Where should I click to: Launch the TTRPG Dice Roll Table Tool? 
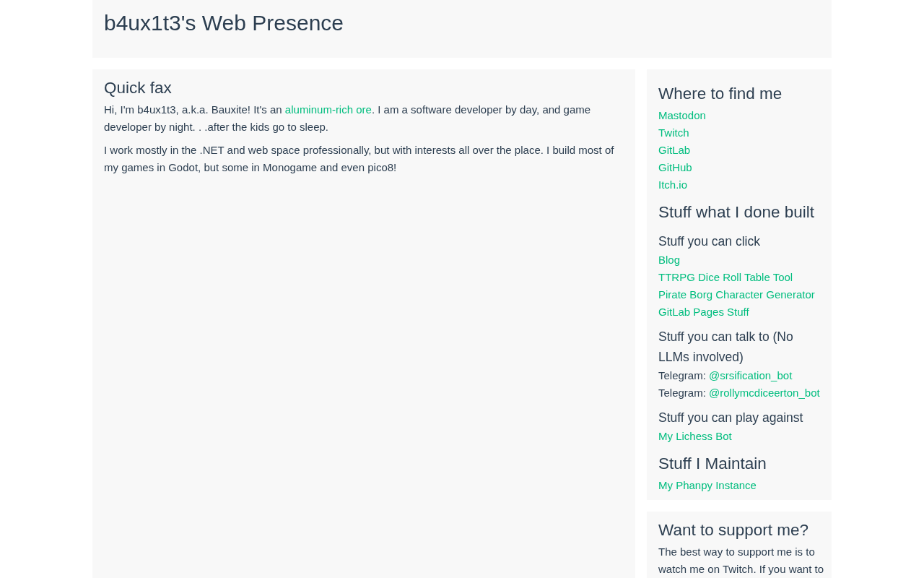(725, 277)
